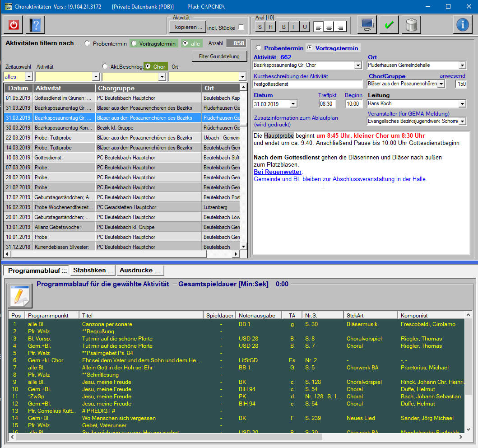
Task: Toggle italic with the I button
Action: (293, 27)
